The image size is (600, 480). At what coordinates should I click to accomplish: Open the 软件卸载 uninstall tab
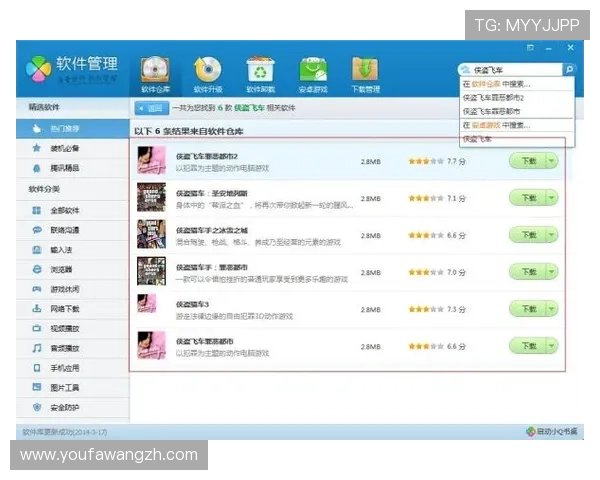tap(260, 75)
